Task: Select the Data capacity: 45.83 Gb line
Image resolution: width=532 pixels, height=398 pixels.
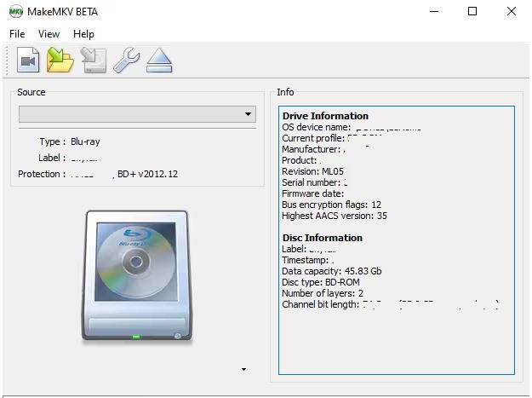Action: click(331, 271)
